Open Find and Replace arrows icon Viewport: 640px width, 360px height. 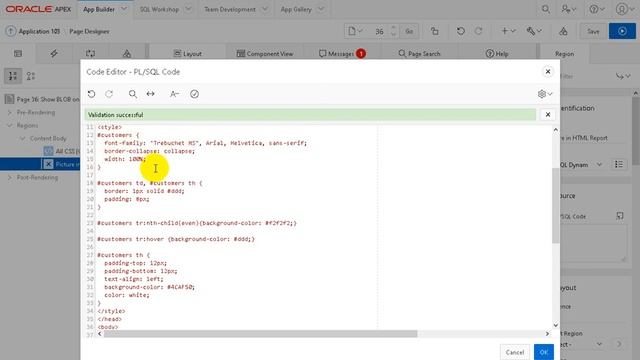[x=151, y=94]
